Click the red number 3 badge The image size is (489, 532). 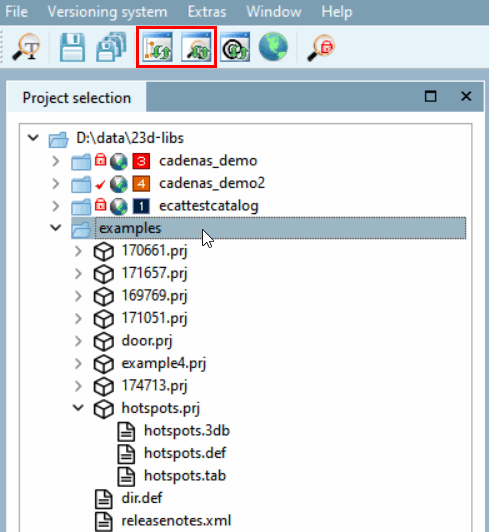pos(141,161)
